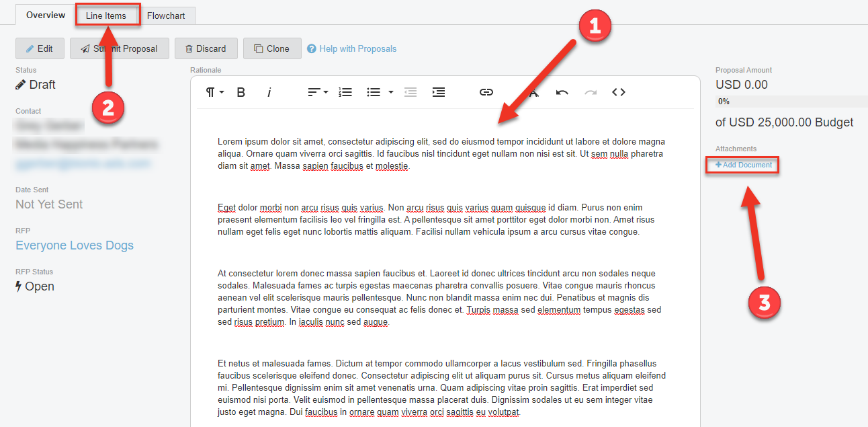Switch to the Line Items tab
Viewport: 868px width, 427px height.
click(x=106, y=15)
